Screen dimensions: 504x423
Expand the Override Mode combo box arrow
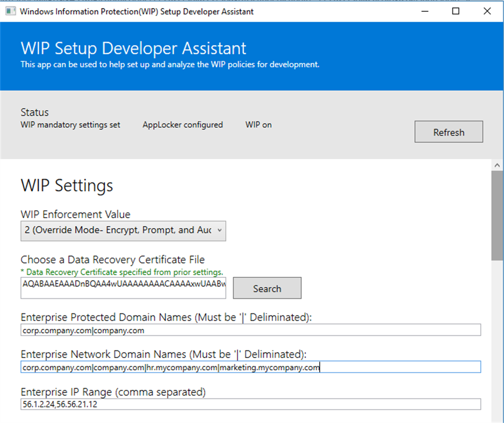point(219,231)
